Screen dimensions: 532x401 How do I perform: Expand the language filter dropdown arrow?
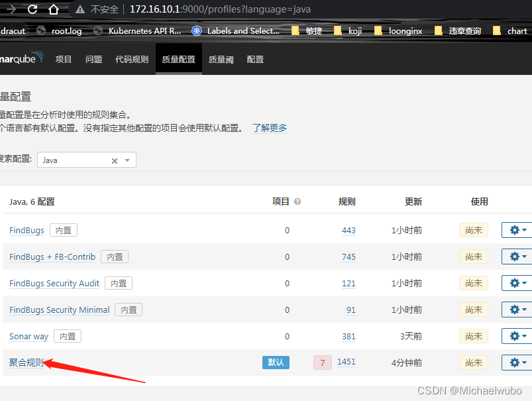click(127, 160)
